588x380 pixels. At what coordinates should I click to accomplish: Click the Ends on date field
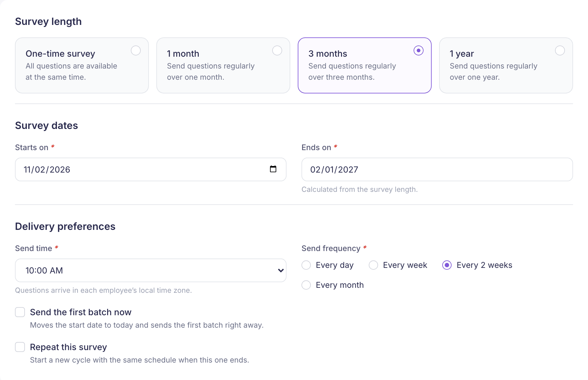point(437,169)
